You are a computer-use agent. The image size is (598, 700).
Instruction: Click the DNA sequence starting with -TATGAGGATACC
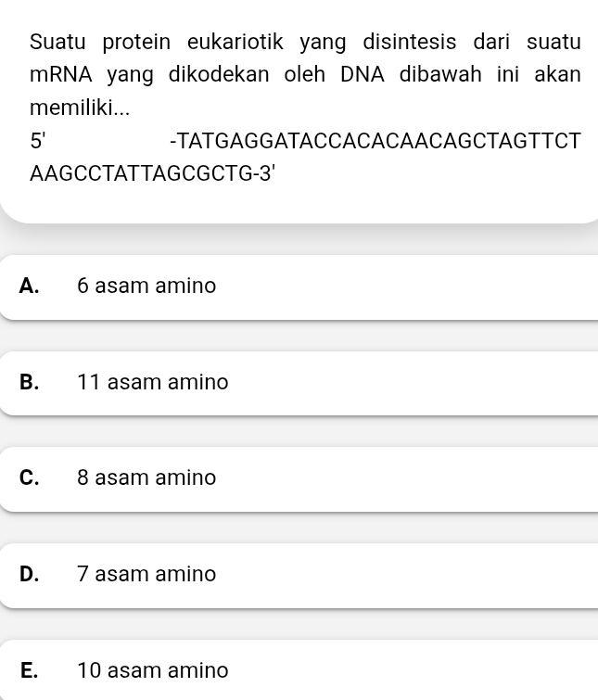(375, 142)
